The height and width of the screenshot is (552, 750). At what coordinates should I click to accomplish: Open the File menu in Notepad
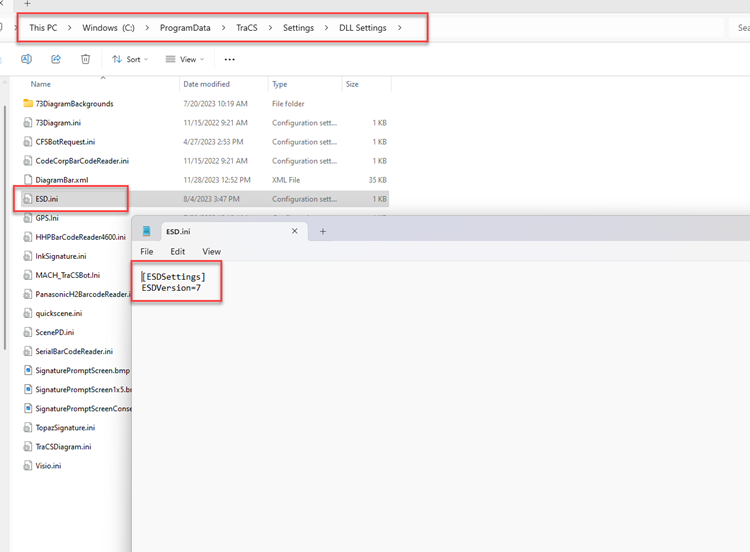[x=147, y=252]
